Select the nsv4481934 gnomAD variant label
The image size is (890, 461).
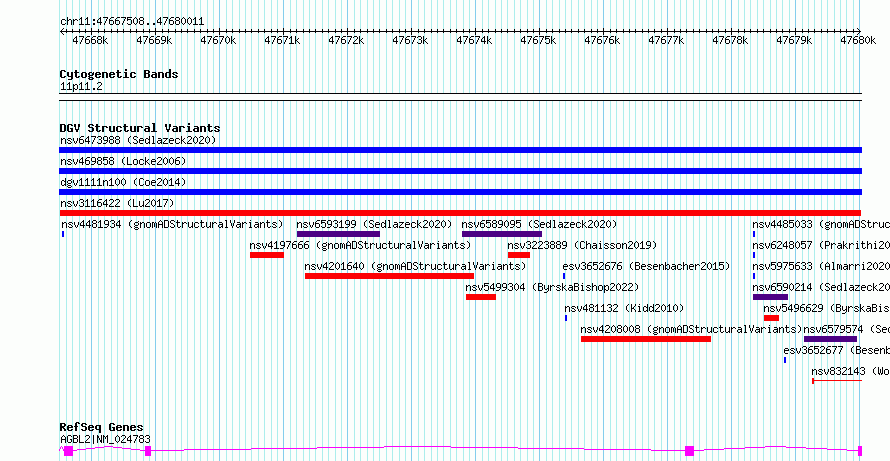(x=172, y=224)
